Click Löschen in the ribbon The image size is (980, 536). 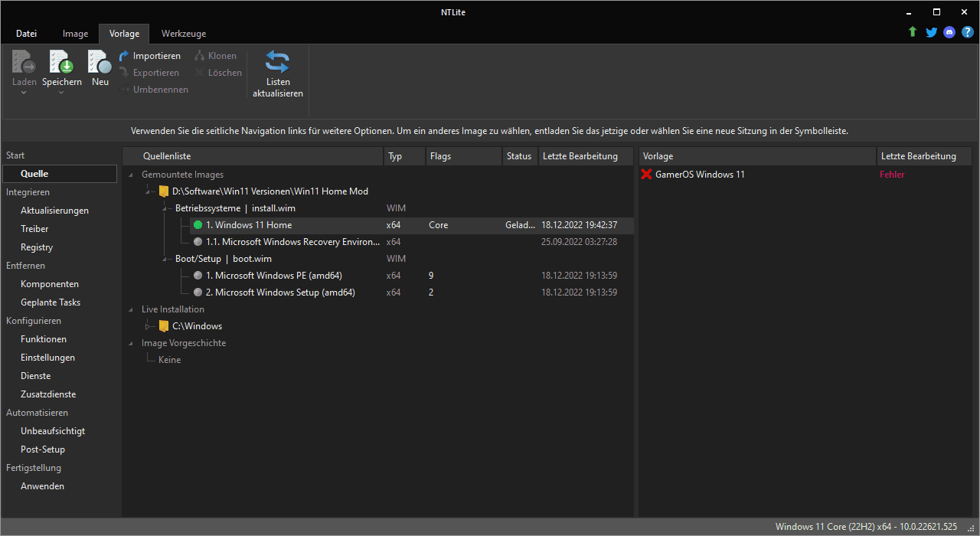coord(218,73)
